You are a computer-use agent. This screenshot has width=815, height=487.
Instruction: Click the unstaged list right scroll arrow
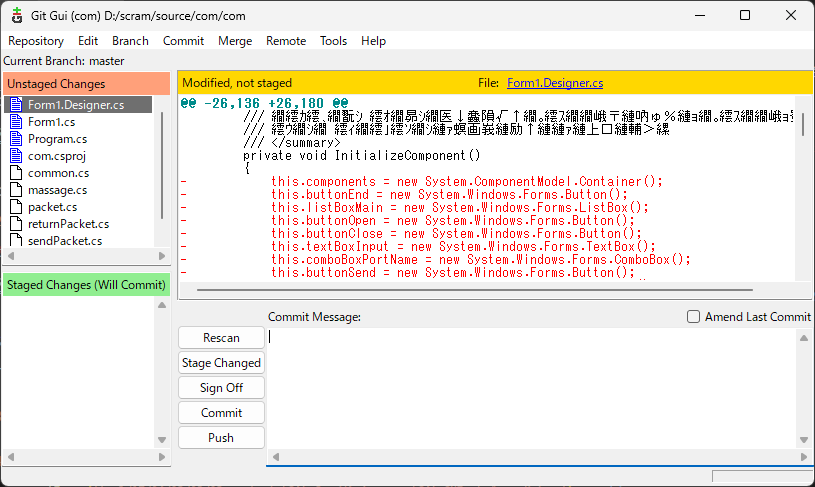(162, 256)
